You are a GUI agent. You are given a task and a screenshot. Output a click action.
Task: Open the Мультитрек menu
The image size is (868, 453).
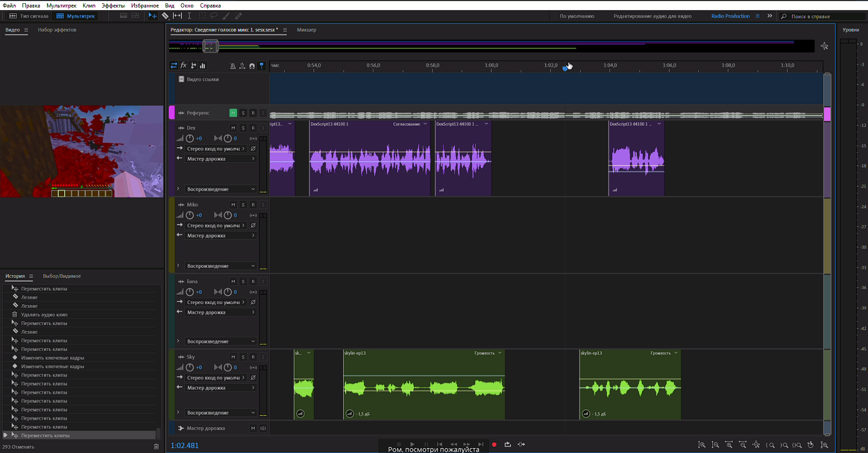pyautogui.click(x=62, y=5)
